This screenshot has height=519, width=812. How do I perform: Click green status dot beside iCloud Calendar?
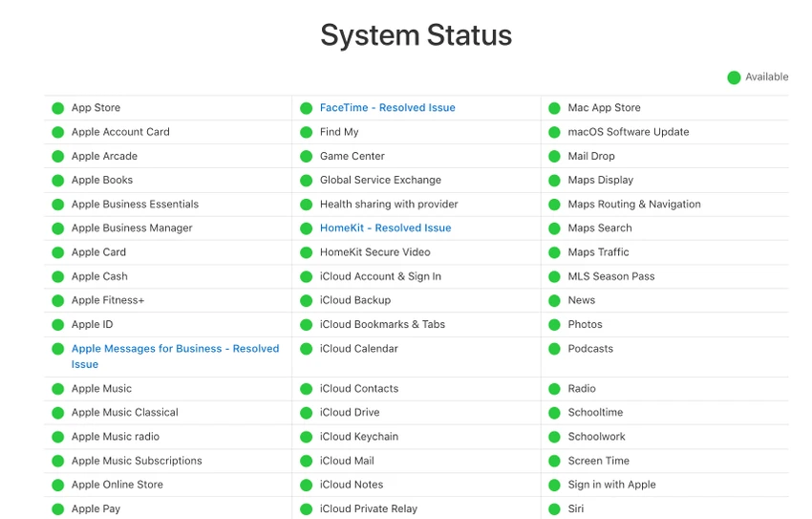[x=306, y=349]
